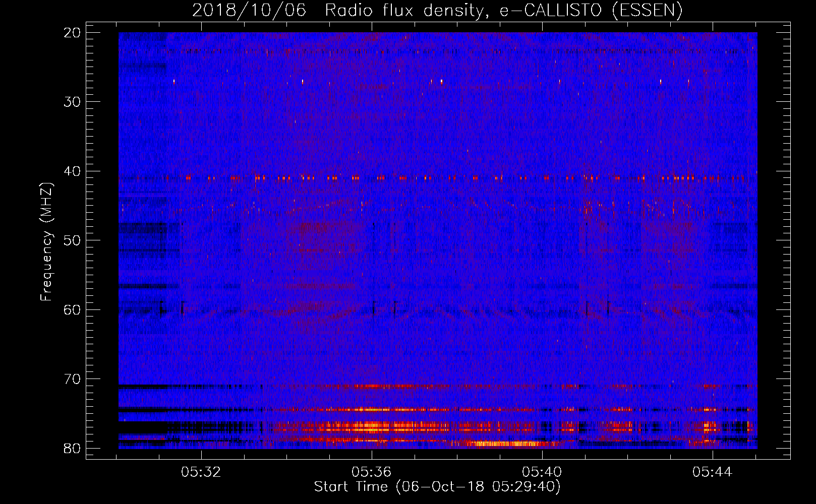Image resolution: width=816 pixels, height=504 pixels.
Task: Click the Frequency (MHZ) axis label
Action: pyautogui.click(x=46, y=242)
